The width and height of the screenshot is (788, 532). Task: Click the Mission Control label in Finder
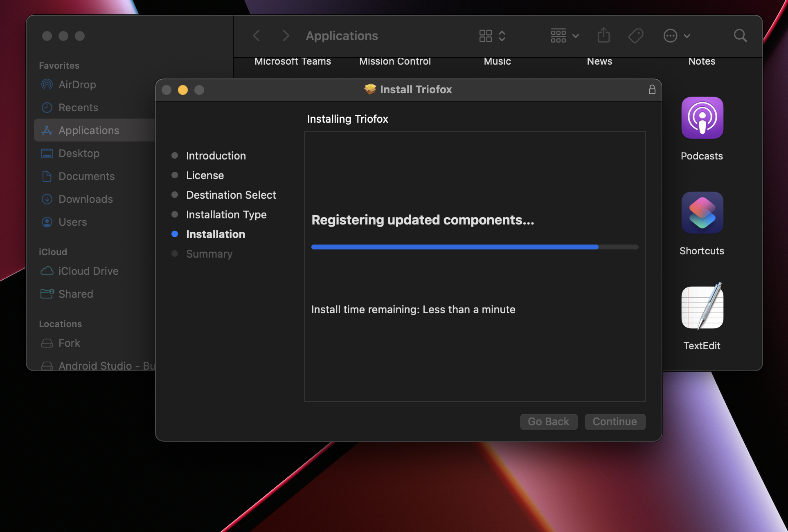point(395,61)
